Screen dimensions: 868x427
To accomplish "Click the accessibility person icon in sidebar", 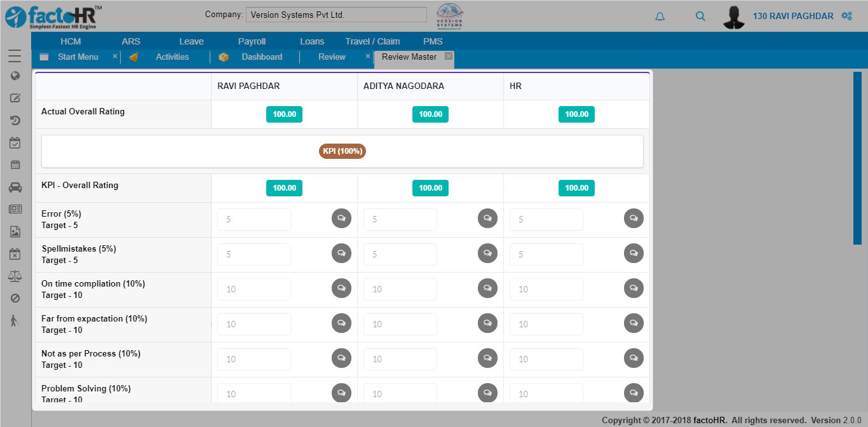I will pyautogui.click(x=15, y=320).
